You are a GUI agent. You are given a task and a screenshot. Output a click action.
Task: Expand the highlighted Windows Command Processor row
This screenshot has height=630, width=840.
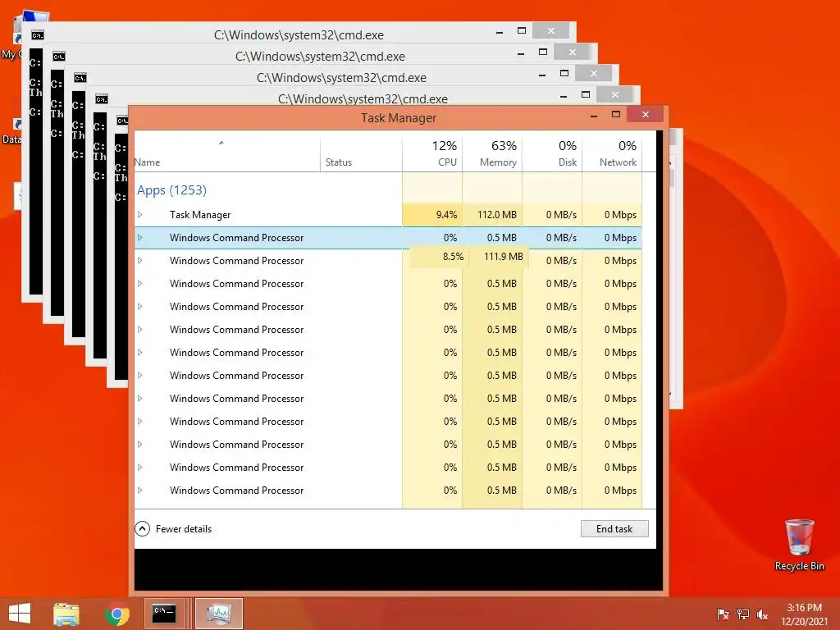(139, 238)
